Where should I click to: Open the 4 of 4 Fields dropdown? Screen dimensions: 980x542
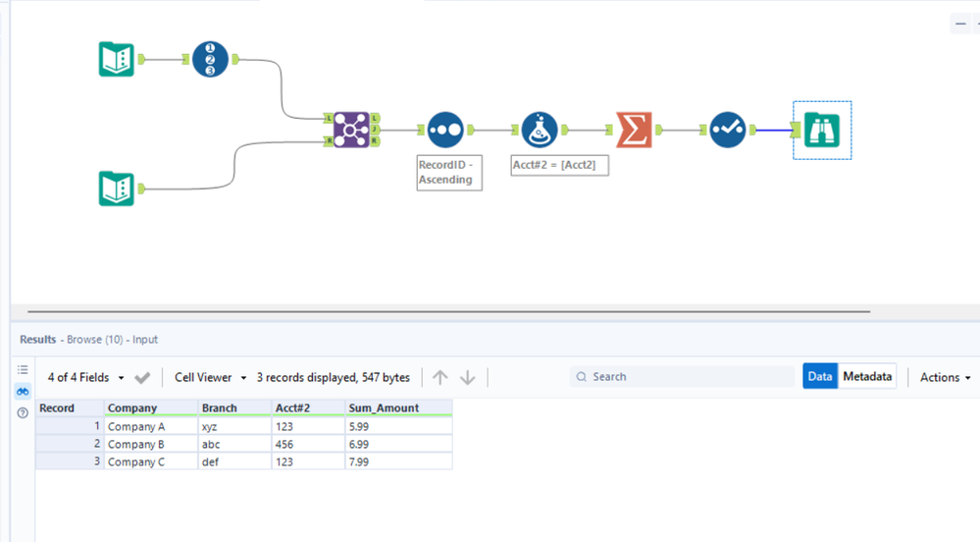tap(85, 377)
